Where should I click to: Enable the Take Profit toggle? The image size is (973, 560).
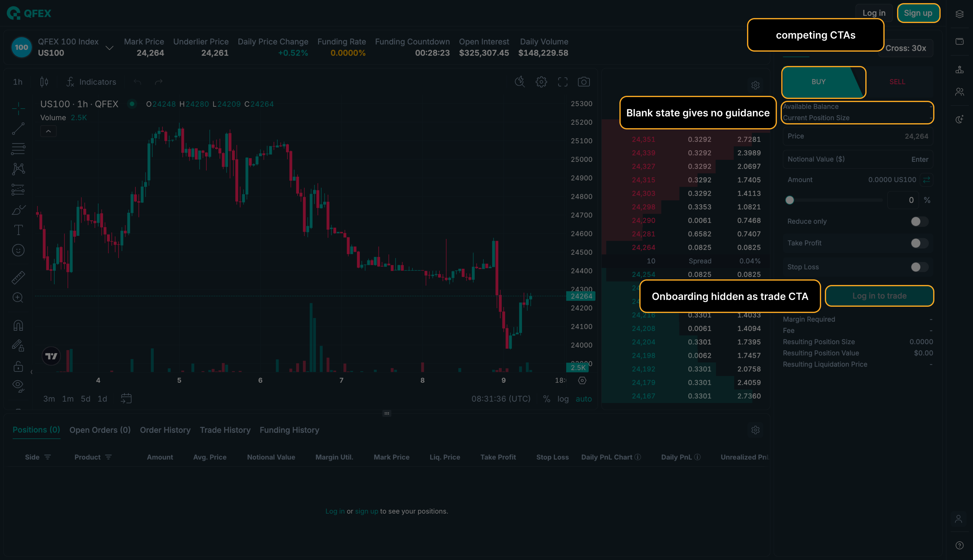coord(919,243)
